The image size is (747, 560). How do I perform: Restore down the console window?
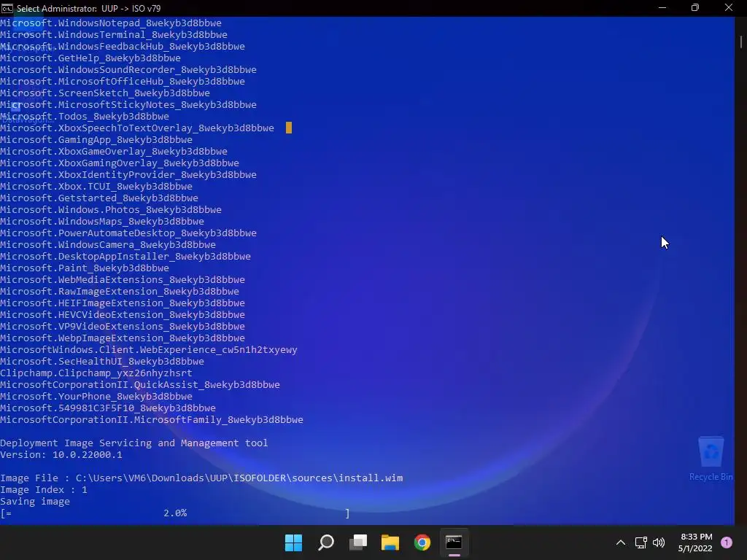coord(695,8)
